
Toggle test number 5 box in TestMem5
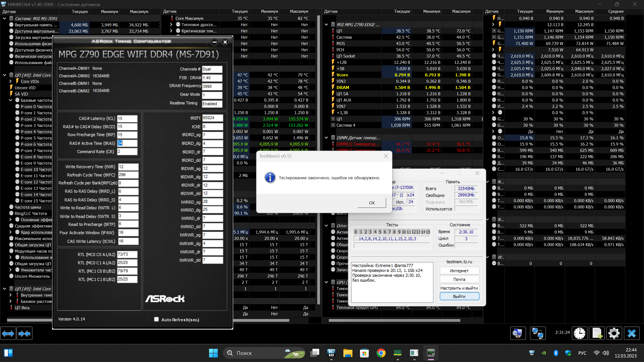(x=380, y=232)
